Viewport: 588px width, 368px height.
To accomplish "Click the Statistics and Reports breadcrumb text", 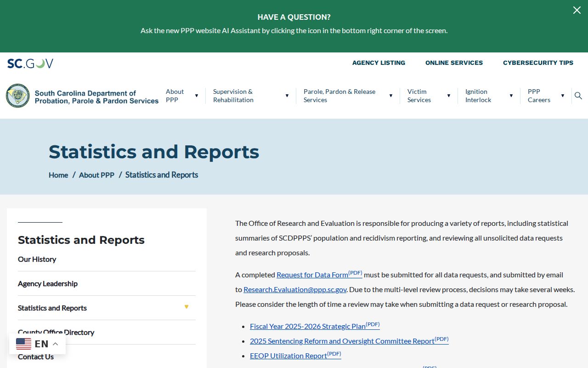I will (162, 175).
